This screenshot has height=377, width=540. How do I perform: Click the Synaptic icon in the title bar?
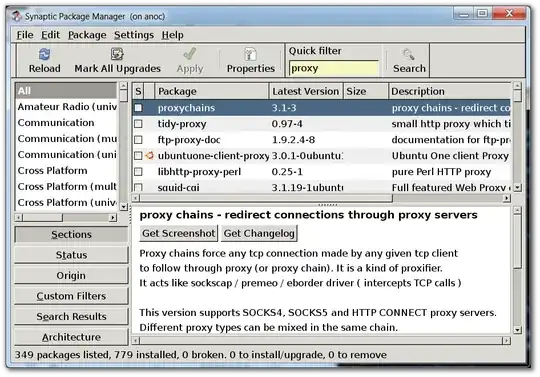[x=17, y=16]
